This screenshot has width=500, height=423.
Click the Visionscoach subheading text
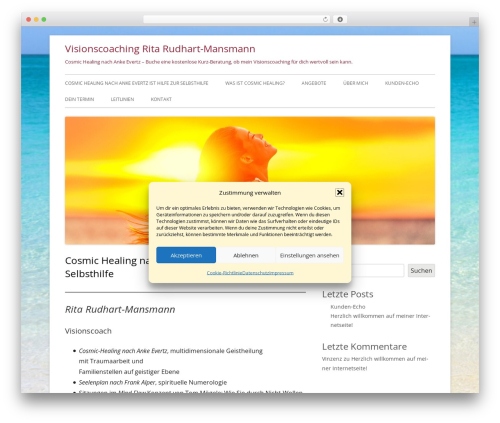pos(88,331)
